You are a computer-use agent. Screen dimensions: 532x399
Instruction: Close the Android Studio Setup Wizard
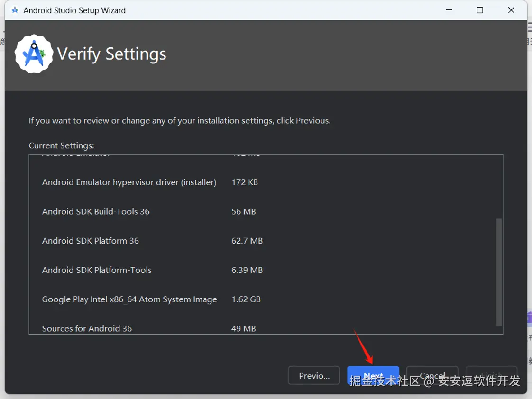511,10
